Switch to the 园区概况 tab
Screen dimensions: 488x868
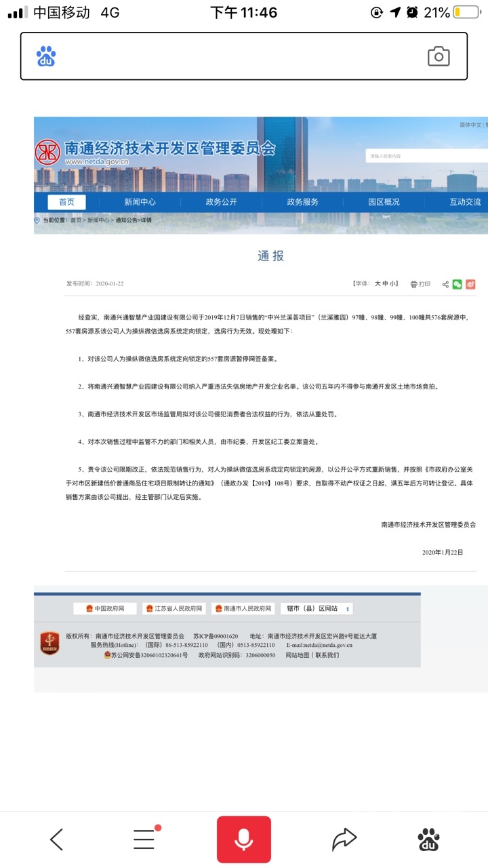pos(384,202)
